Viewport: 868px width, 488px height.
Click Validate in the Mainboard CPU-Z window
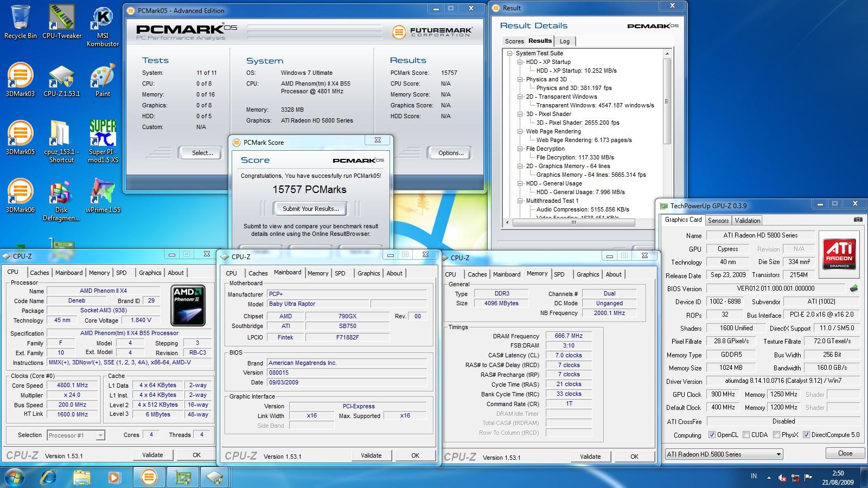tap(371, 455)
